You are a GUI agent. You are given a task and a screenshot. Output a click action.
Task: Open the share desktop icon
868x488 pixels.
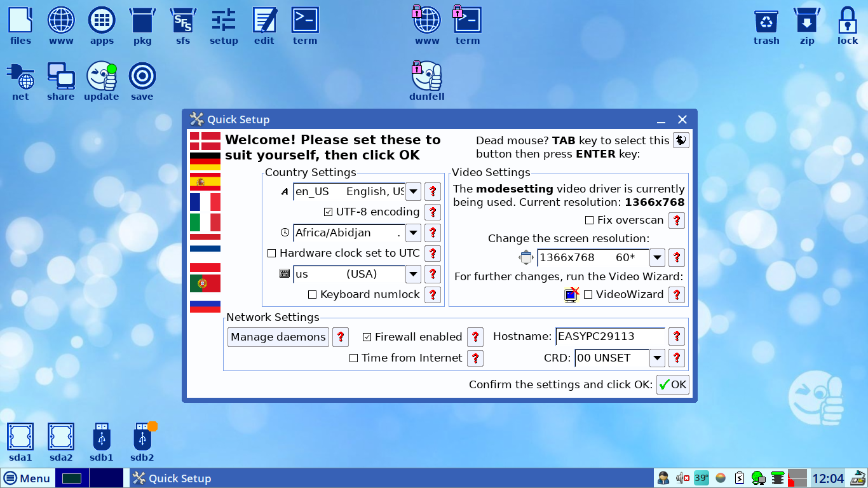click(x=61, y=81)
